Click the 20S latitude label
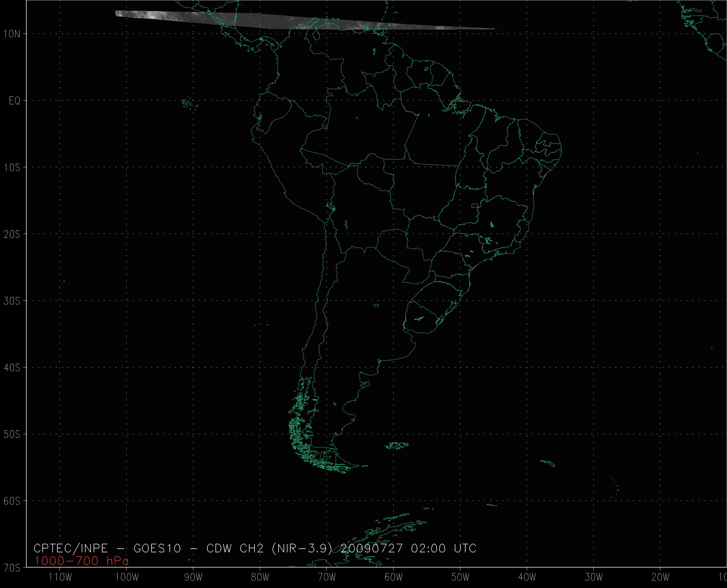Viewport: 727px width, 588px height. (12, 234)
